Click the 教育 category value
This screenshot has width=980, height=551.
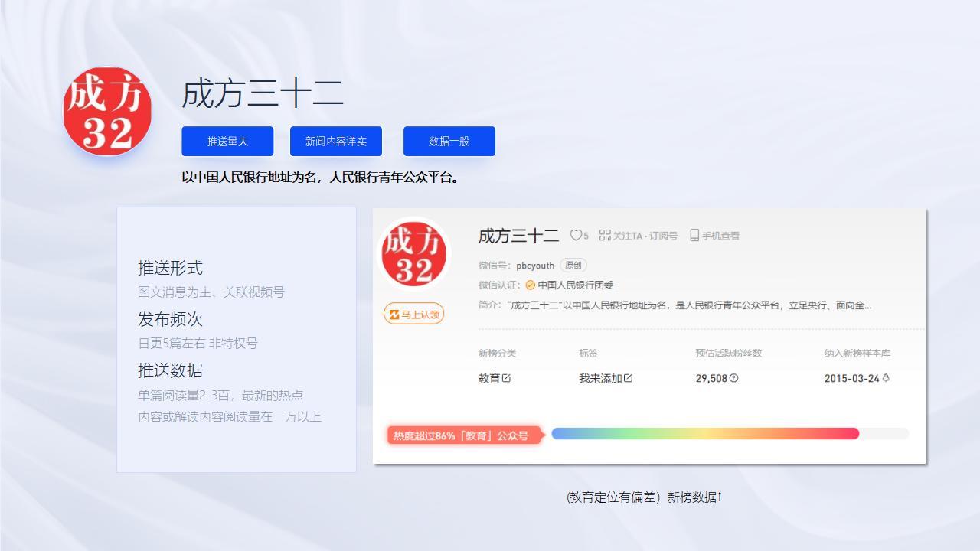[x=489, y=378]
